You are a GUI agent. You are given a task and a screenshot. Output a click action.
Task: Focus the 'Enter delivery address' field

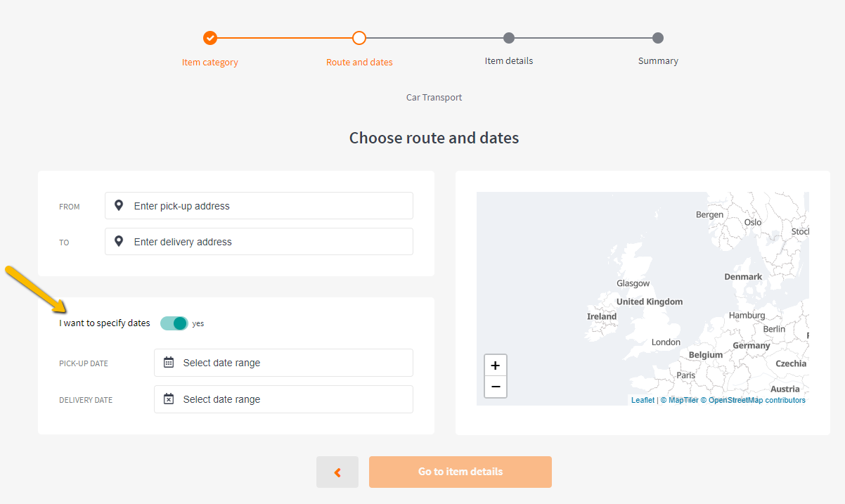click(x=267, y=242)
